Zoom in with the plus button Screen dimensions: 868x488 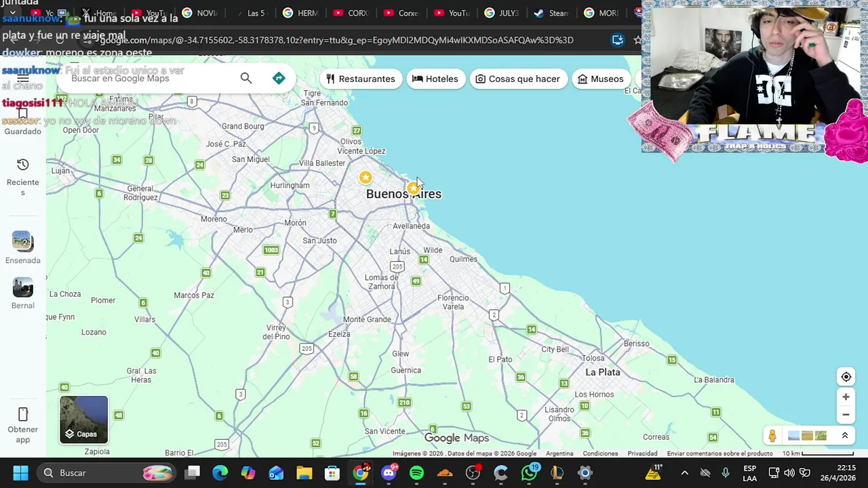point(846,397)
